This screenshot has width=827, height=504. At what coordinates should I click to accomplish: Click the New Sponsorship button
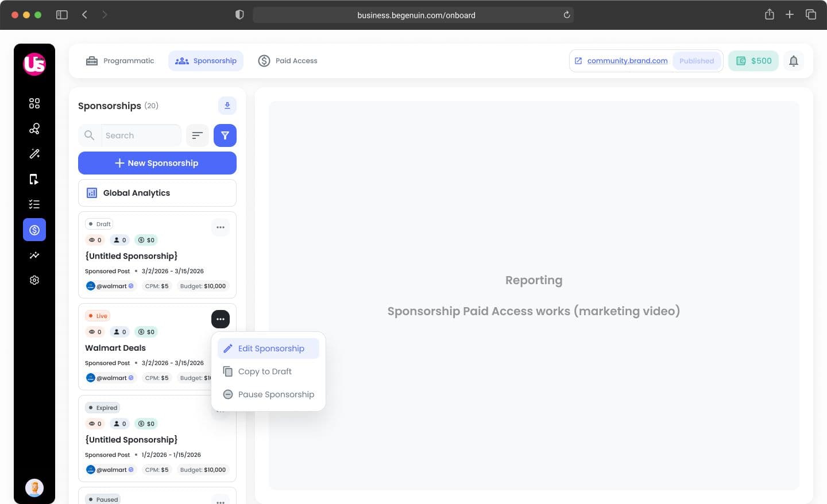click(157, 163)
